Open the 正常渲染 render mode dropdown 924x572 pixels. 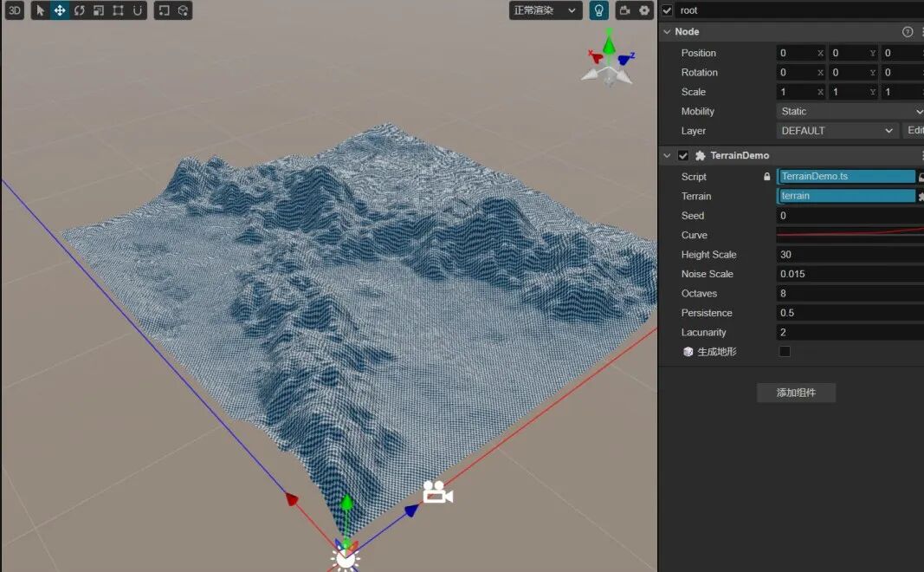pos(545,10)
